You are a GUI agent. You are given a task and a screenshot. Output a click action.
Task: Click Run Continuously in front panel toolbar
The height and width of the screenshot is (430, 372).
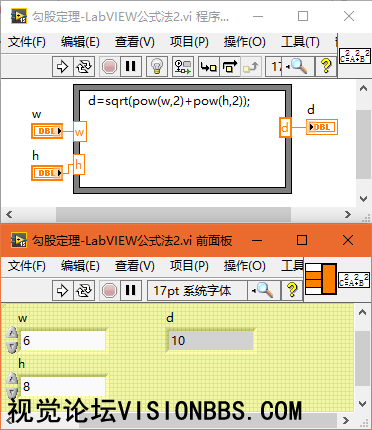click(x=83, y=291)
